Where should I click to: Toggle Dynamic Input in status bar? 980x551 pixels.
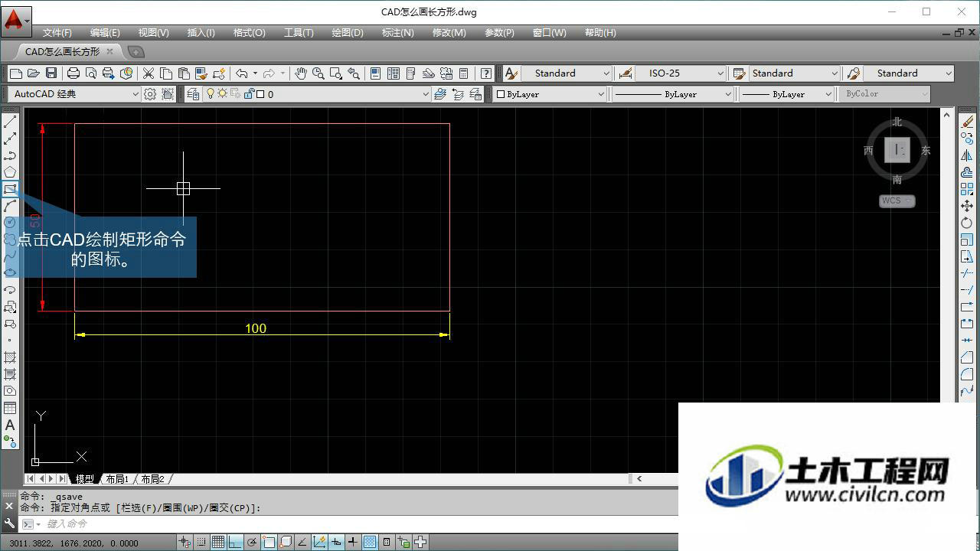click(x=336, y=543)
